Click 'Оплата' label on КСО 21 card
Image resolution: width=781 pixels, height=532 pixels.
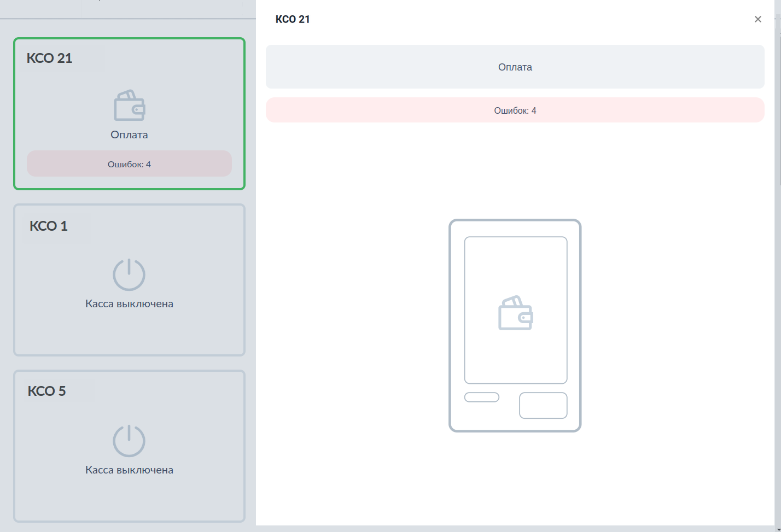tap(129, 135)
